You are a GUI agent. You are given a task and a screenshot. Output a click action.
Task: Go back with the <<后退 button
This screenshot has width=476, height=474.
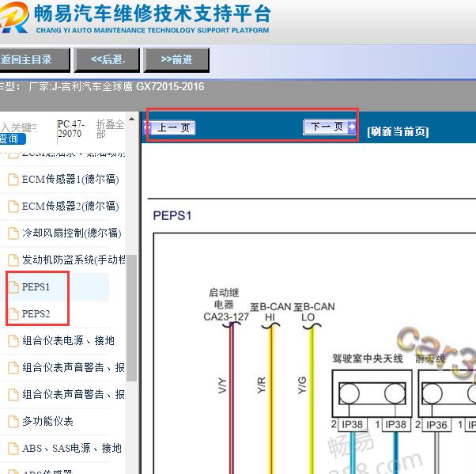coord(108,60)
